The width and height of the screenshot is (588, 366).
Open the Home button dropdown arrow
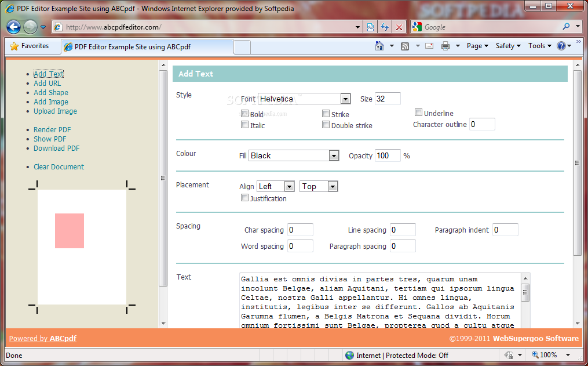click(x=392, y=46)
